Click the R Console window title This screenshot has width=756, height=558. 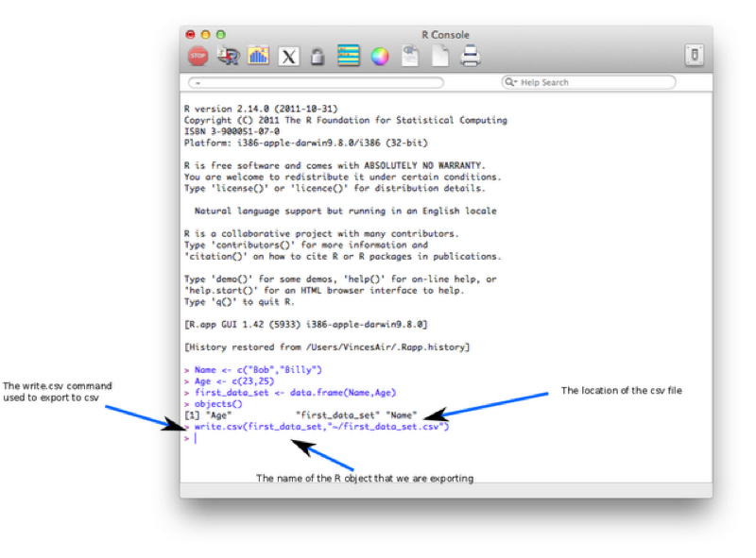point(445,35)
